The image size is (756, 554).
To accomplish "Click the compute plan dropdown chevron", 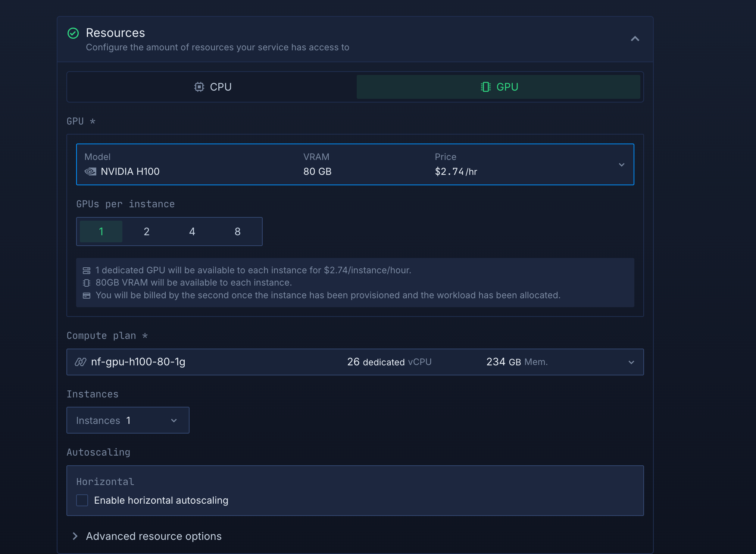I will click(x=631, y=362).
